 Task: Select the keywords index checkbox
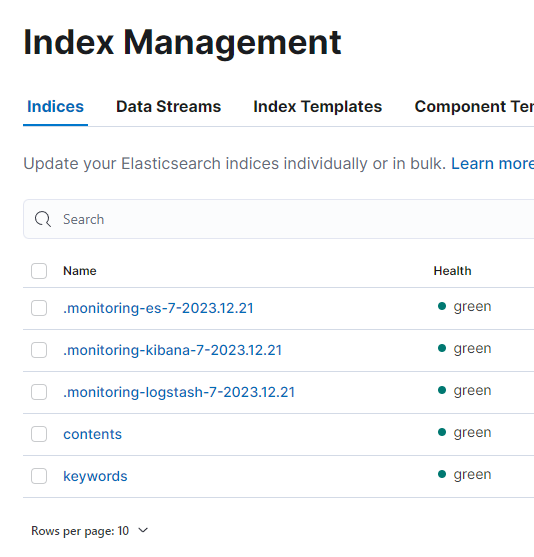(x=39, y=476)
